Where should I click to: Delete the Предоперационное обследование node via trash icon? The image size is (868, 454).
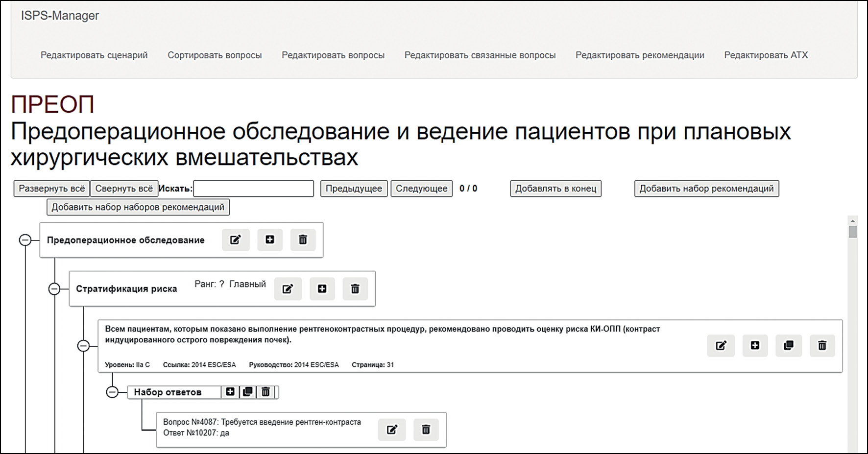pyautogui.click(x=303, y=239)
